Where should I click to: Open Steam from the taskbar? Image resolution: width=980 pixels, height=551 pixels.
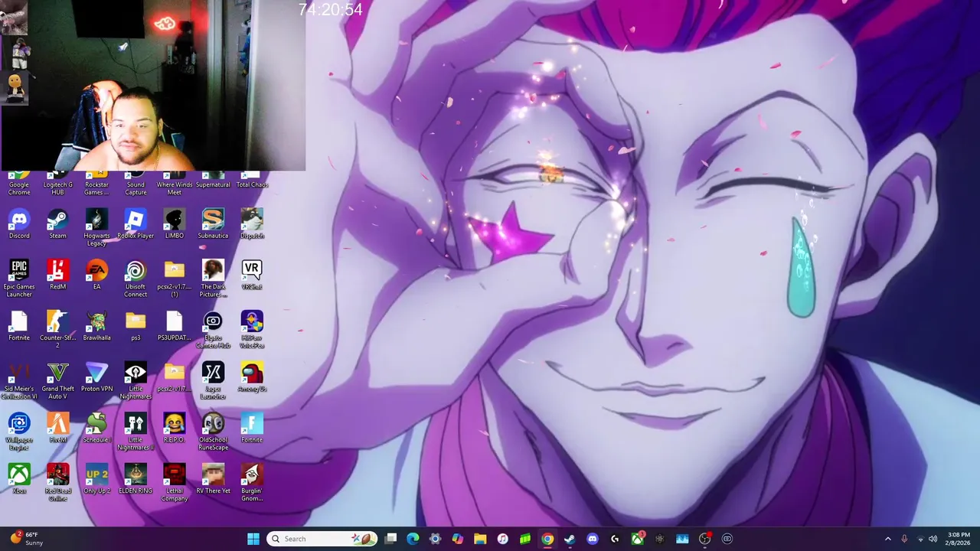tap(570, 539)
